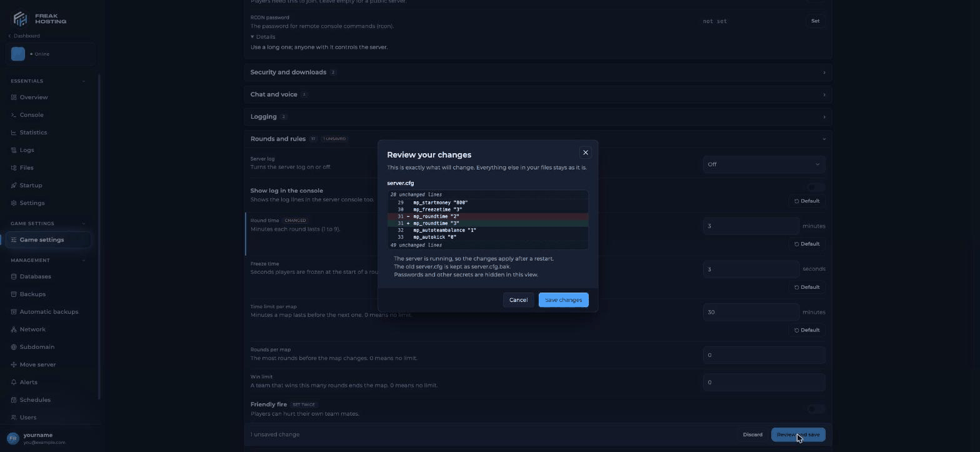The image size is (980, 452).
Task: Open the Automatic backups icon
Action: coord(14,312)
